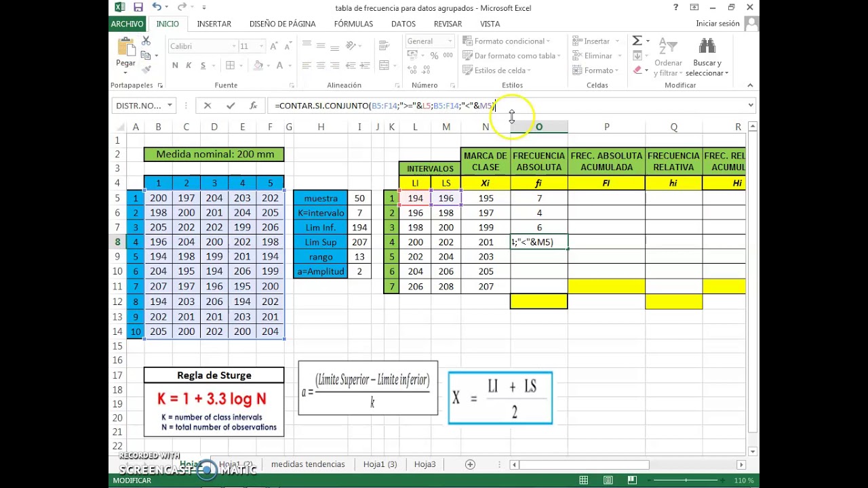Open Ordenar y filtrar dropdown
The image size is (868, 488).
(x=668, y=57)
